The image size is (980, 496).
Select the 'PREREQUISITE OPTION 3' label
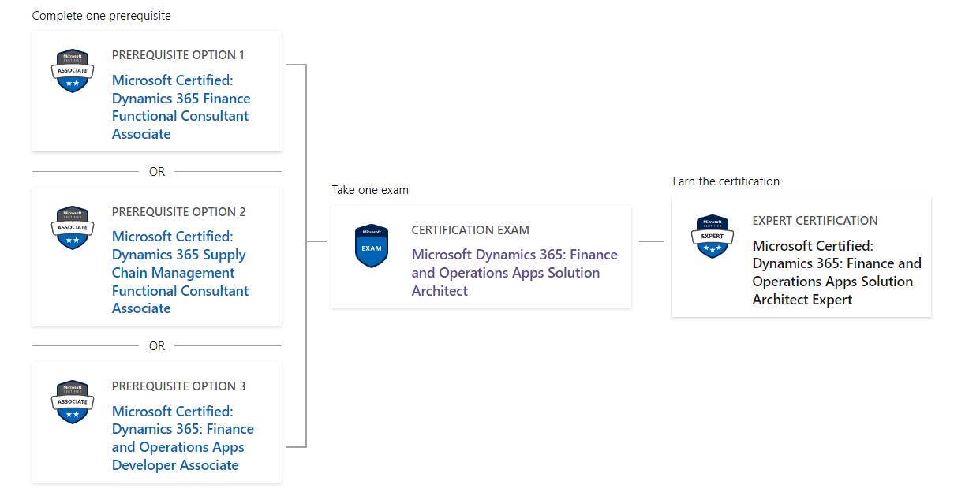179,386
